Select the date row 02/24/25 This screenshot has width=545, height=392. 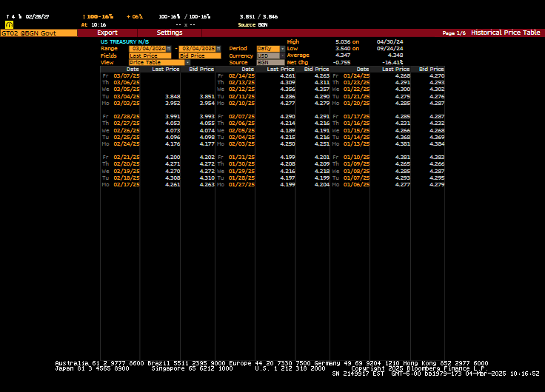(127, 143)
